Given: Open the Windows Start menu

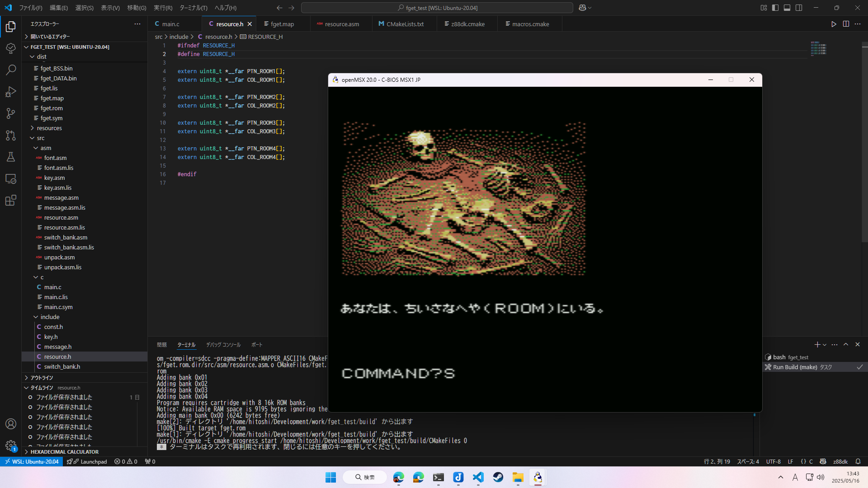Looking at the screenshot, I should [330, 477].
